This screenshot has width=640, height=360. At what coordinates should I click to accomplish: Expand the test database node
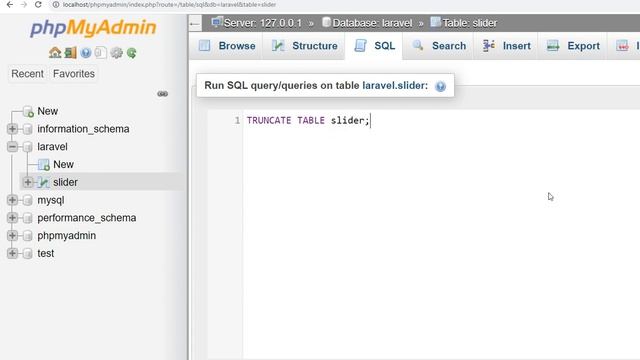click(12, 253)
